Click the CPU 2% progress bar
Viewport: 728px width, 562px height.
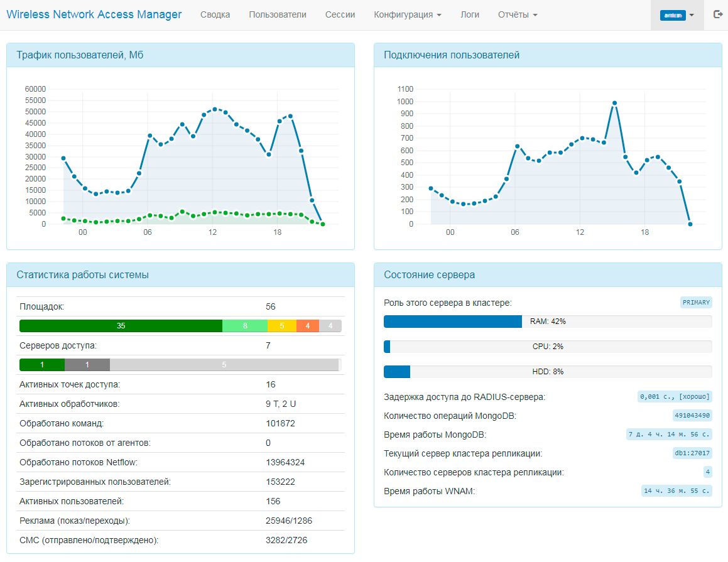[x=548, y=347]
